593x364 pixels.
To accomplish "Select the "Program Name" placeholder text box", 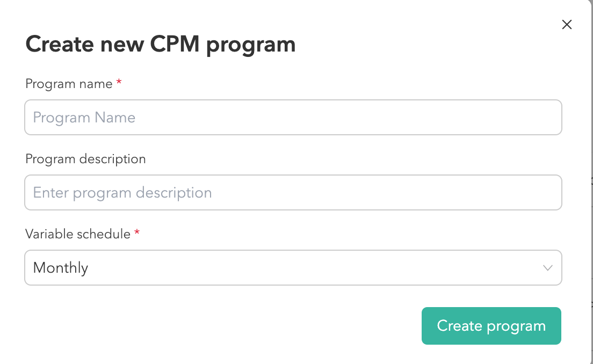I will pyautogui.click(x=293, y=117).
